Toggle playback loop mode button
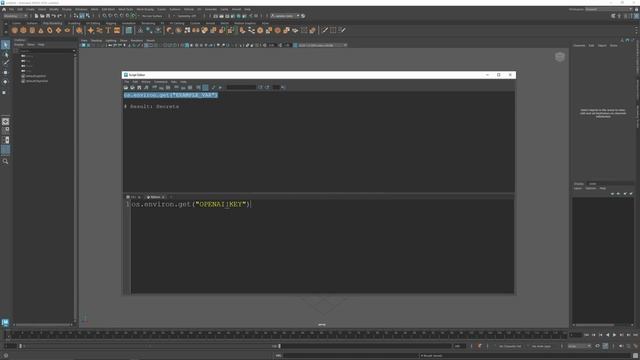640x360 pixels. point(598,346)
